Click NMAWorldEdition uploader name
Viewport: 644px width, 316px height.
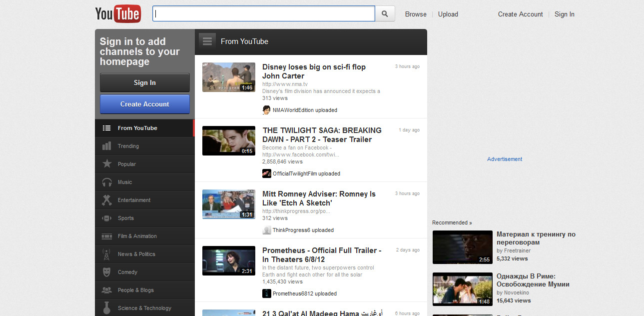293,110
